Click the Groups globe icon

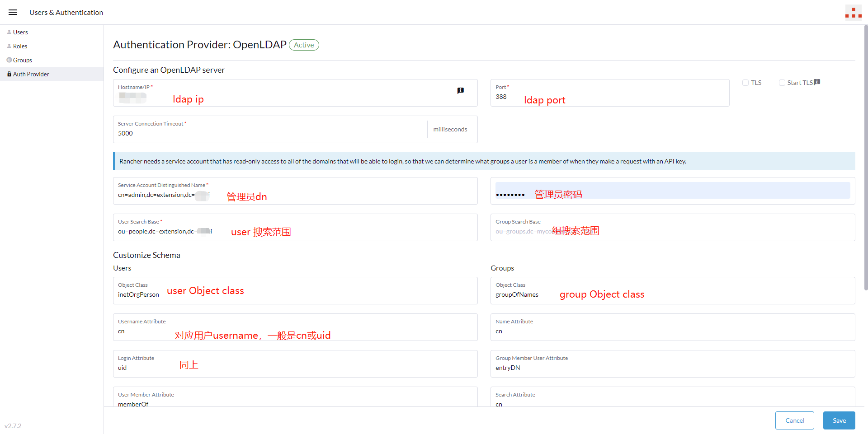pyautogui.click(x=9, y=60)
